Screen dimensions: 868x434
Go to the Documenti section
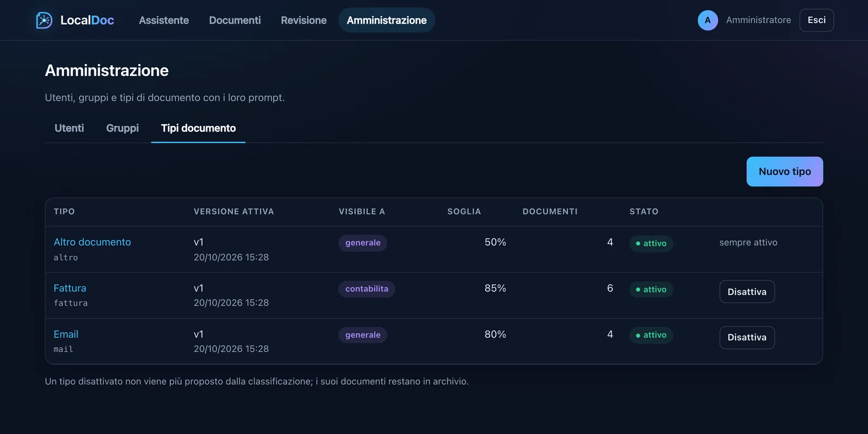pos(235,20)
